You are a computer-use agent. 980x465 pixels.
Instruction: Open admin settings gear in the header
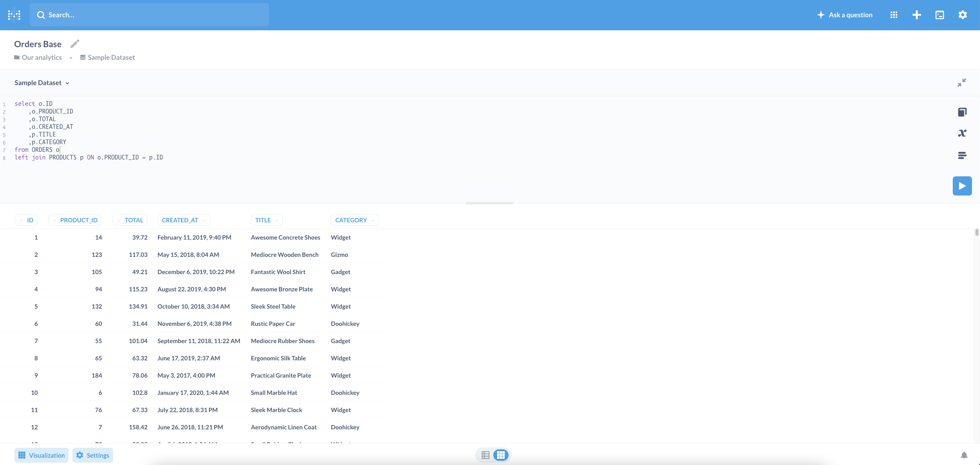click(963, 15)
